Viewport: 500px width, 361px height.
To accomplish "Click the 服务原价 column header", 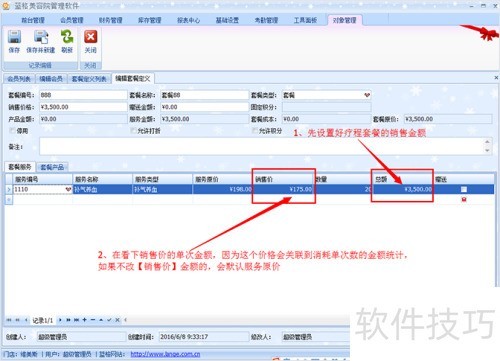I will [x=223, y=179].
